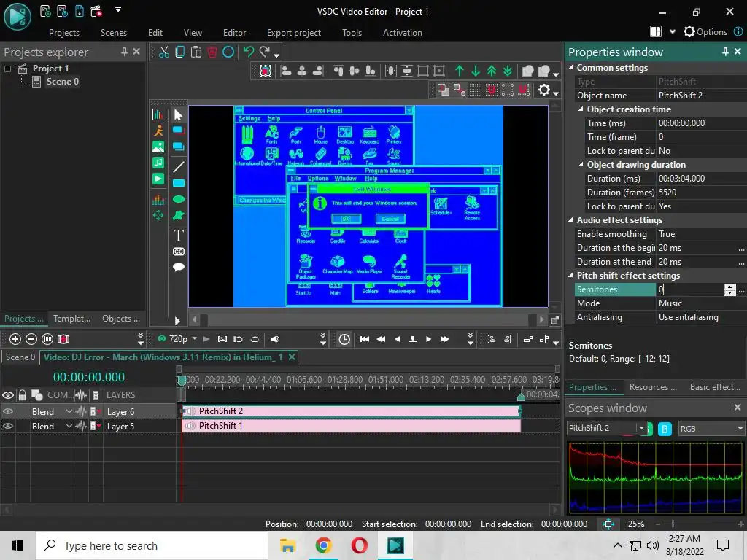
Task: Open the Projects menu
Action: click(64, 32)
